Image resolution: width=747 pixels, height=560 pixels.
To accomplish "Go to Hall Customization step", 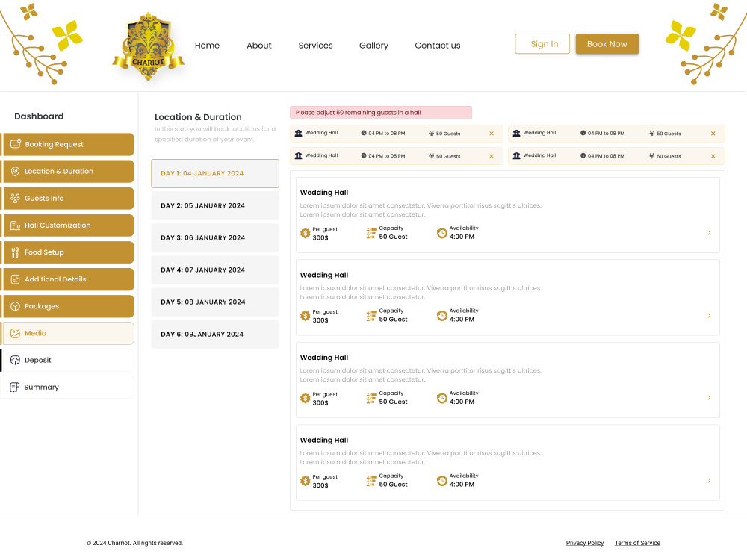I will pos(67,225).
